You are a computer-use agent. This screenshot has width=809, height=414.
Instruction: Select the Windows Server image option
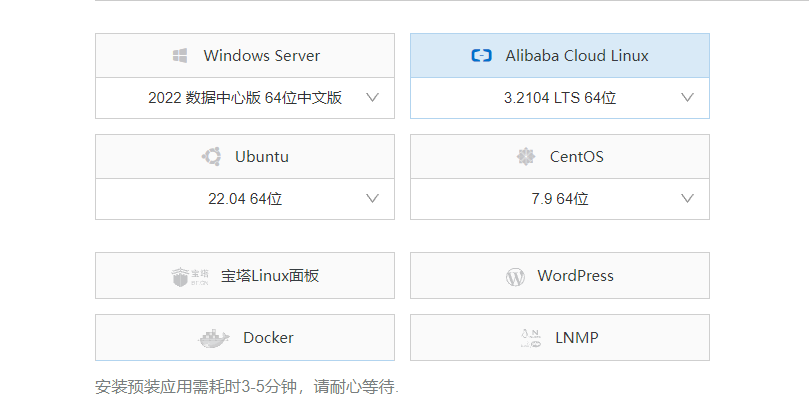click(x=245, y=56)
